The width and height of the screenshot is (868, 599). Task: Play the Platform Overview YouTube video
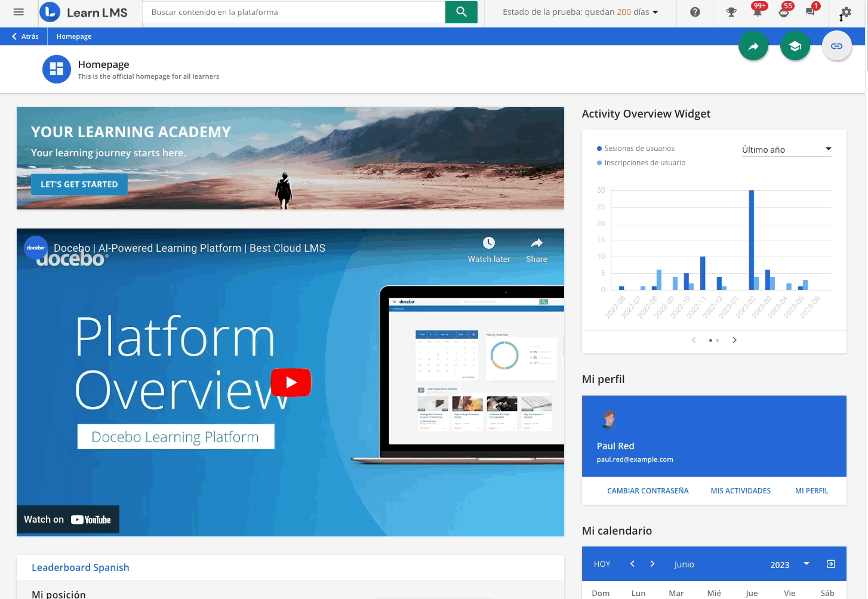pos(291,382)
